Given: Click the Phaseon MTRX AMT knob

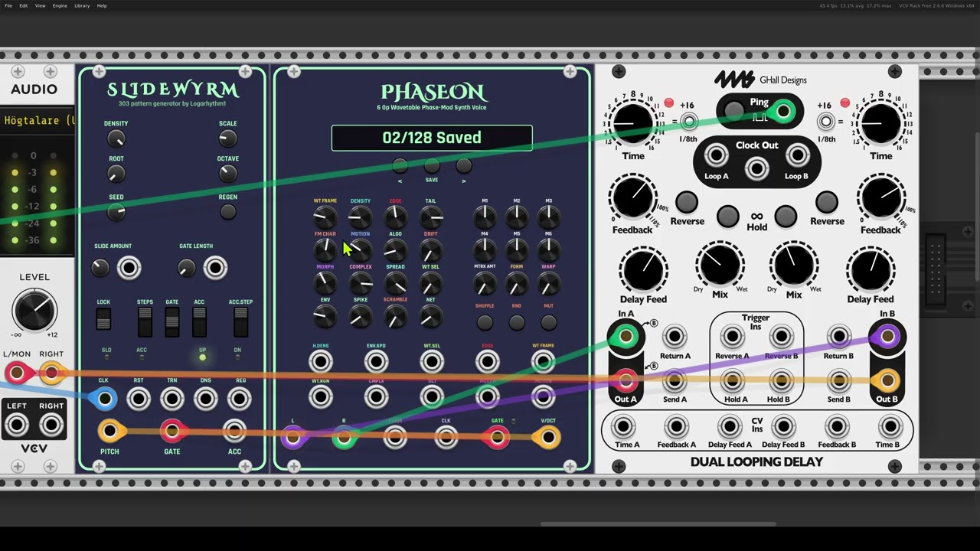Looking at the screenshot, I should pos(485,284).
